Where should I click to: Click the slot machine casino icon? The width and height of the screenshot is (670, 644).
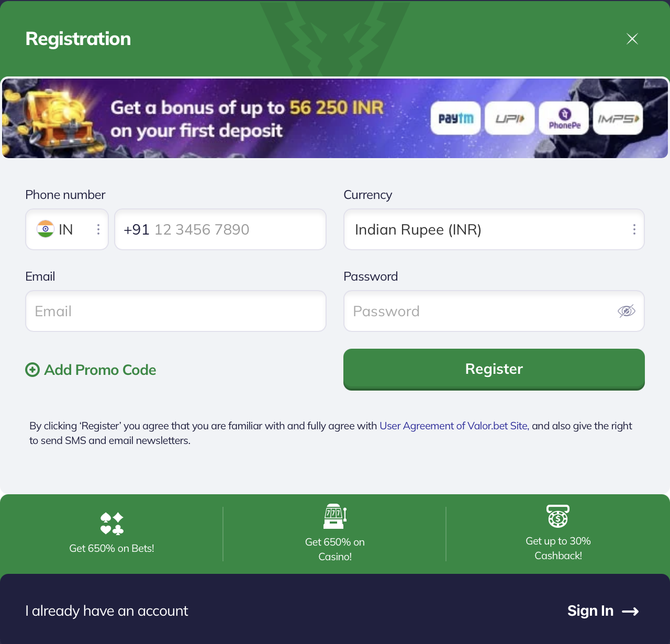point(335,516)
